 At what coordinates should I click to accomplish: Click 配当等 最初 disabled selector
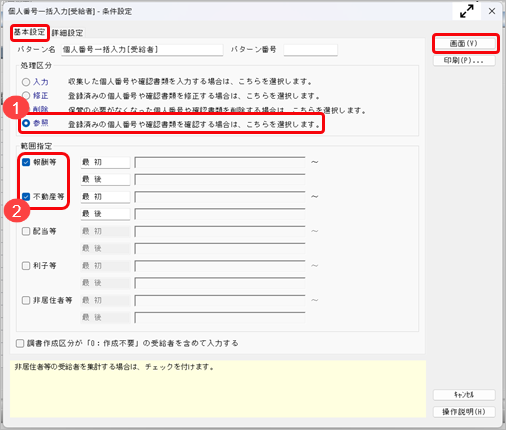(105, 231)
